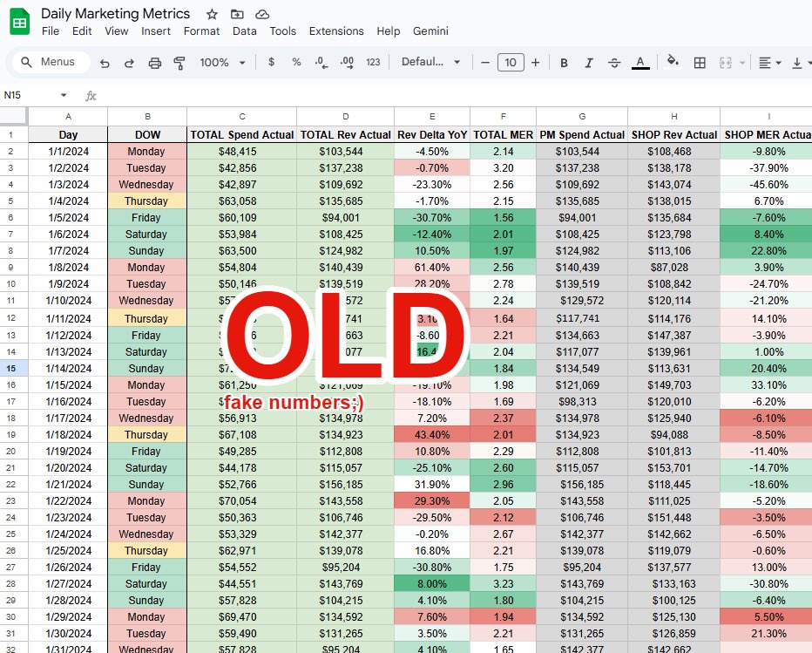812x653 pixels.
Task: Select column A header
Action: [68, 117]
